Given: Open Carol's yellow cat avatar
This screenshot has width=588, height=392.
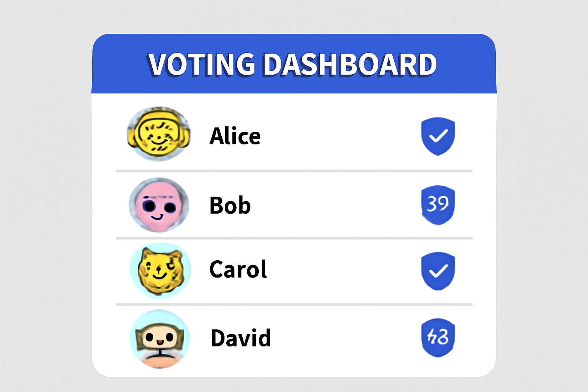Looking at the screenshot, I should pyautogui.click(x=160, y=270).
